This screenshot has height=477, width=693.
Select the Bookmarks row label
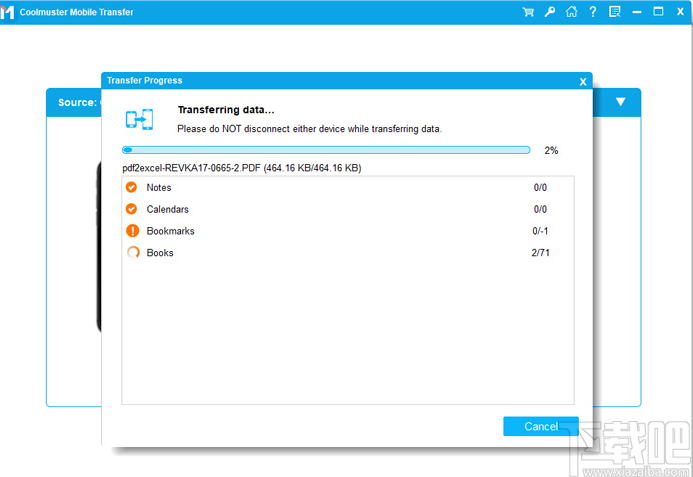(170, 231)
